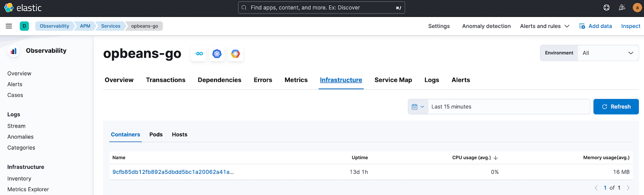Switch to the Hosts sub-tab
The width and height of the screenshot is (644, 195).
tap(180, 135)
